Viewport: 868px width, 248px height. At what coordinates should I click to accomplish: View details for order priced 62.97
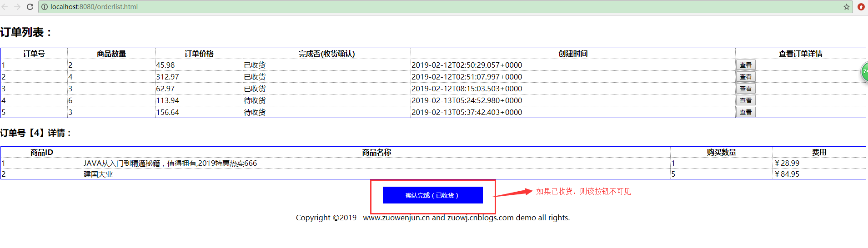pos(746,89)
